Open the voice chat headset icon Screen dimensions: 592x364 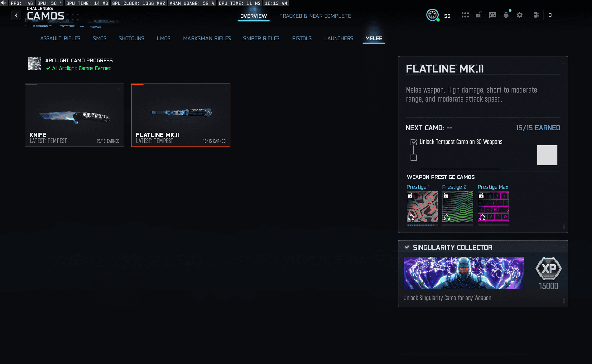click(x=492, y=15)
